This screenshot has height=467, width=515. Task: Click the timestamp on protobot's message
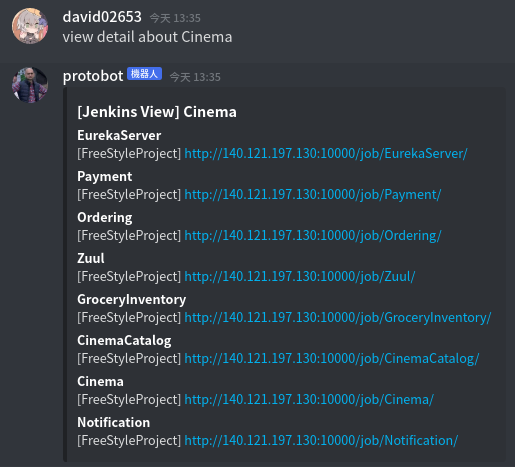coord(195,77)
